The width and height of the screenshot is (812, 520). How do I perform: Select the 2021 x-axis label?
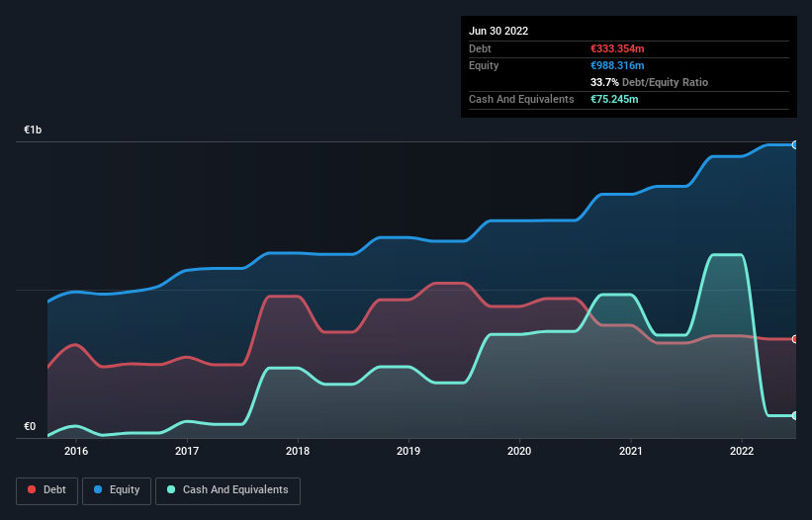click(631, 451)
